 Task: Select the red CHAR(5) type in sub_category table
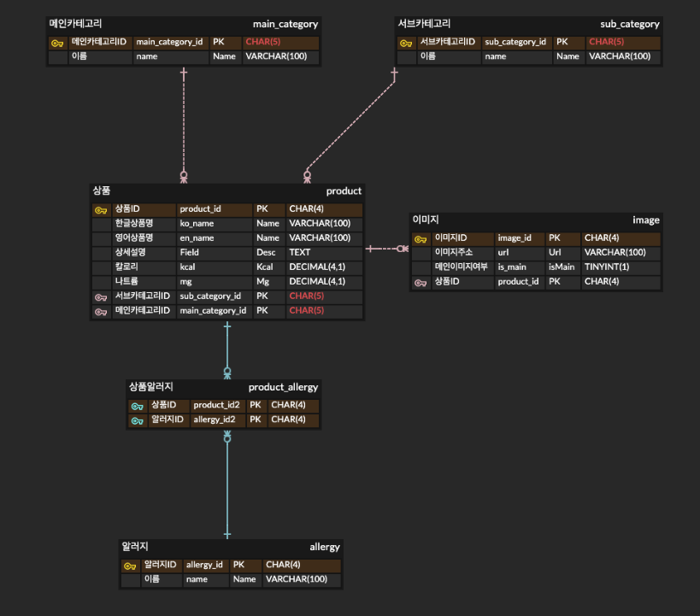tap(623, 42)
